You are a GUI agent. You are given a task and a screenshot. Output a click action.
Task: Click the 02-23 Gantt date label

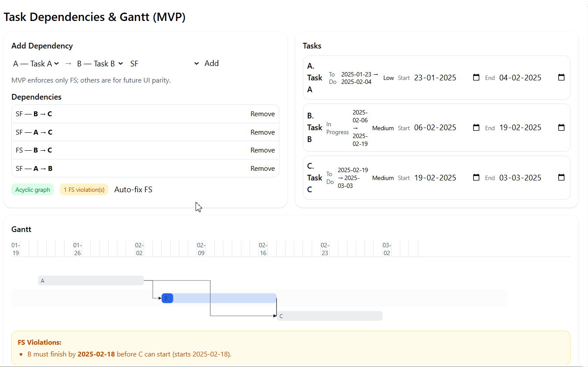[x=325, y=249]
